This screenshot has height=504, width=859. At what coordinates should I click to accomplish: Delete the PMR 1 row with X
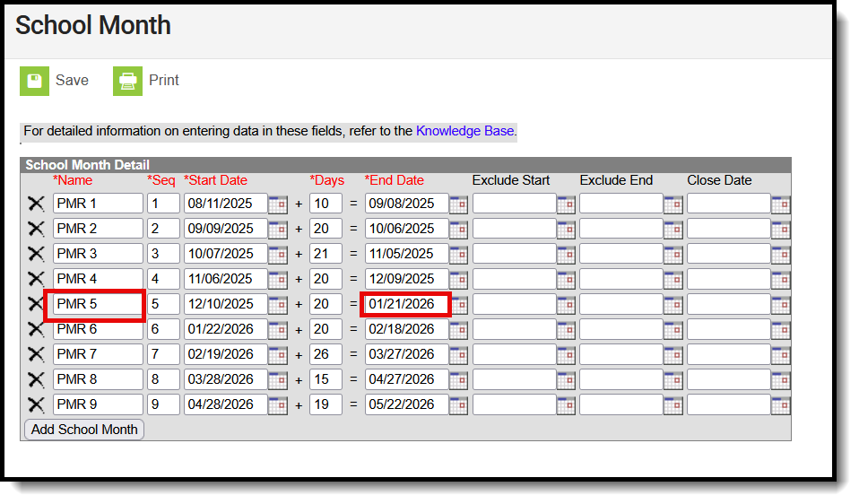(x=36, y=204)
